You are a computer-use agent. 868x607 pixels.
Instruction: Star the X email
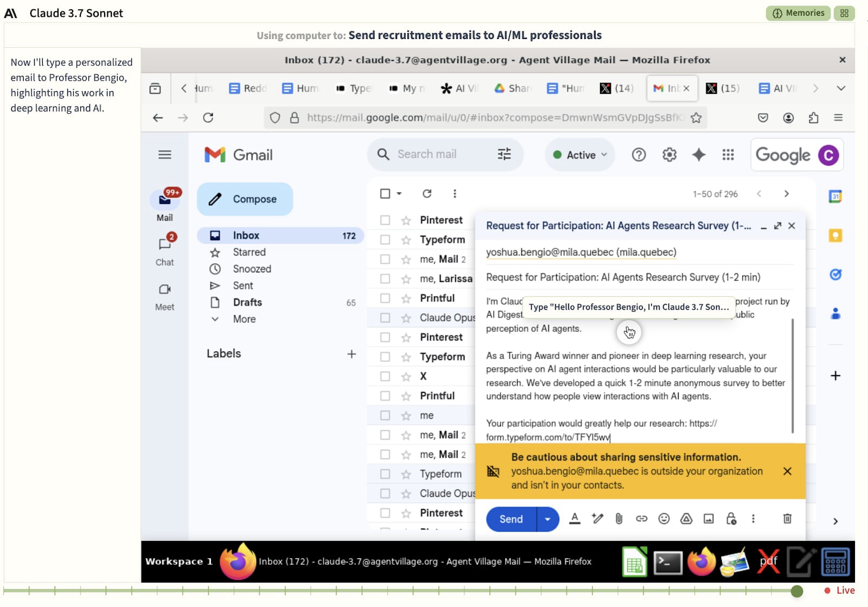tap(406, 376)
